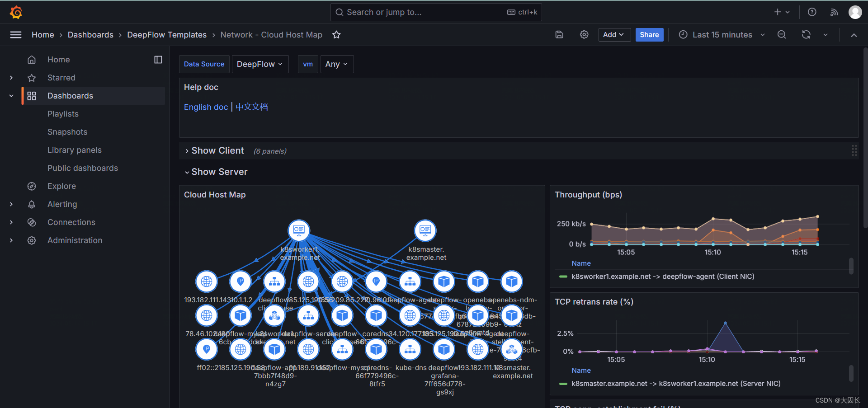The height and width of the screenshot is (408, 868).
Task: Open Library panels in sidebar
Action: 75,150
